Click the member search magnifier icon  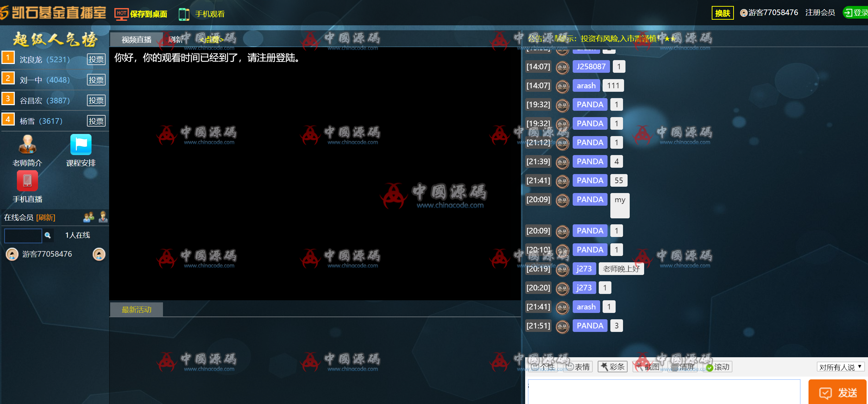coord(48,235)
